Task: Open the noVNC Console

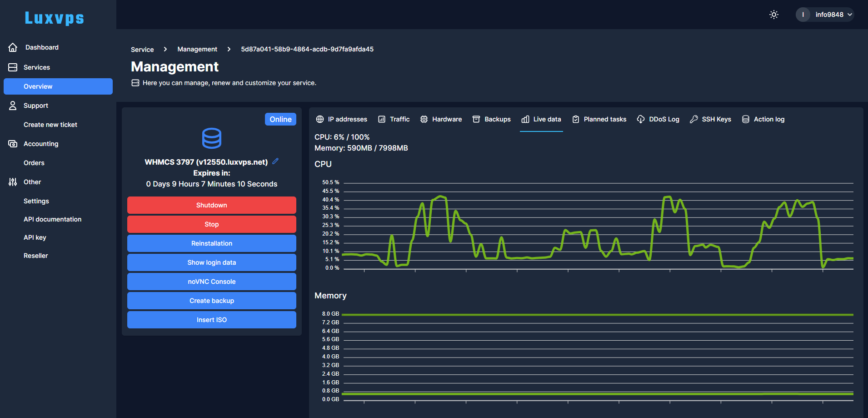Action: 212,282
